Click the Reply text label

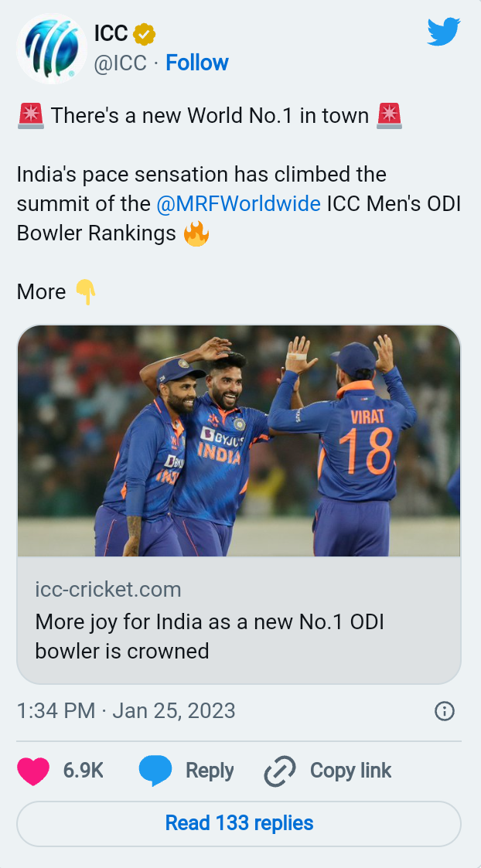(210, 771)
